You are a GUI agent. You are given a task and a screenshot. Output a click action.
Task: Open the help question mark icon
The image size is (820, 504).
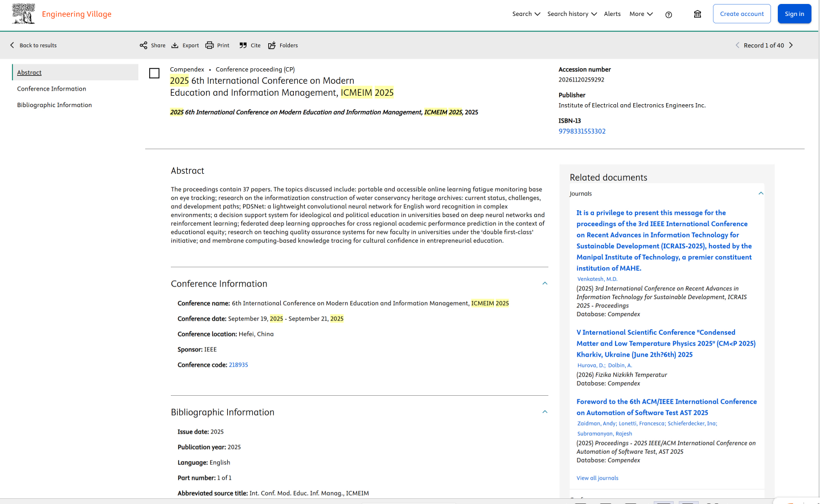669,14
